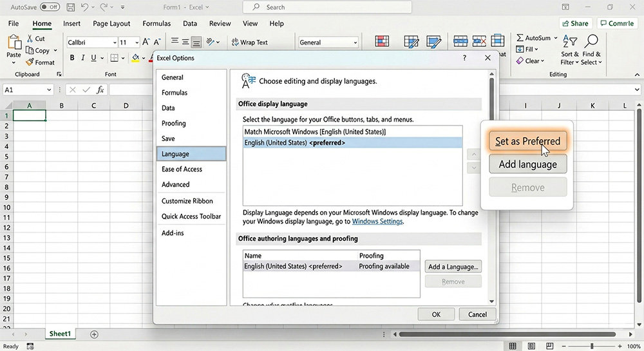Select Proofing in Excel Options sidebar
Screen dimensions: 644x351
(x=191, y=123)
